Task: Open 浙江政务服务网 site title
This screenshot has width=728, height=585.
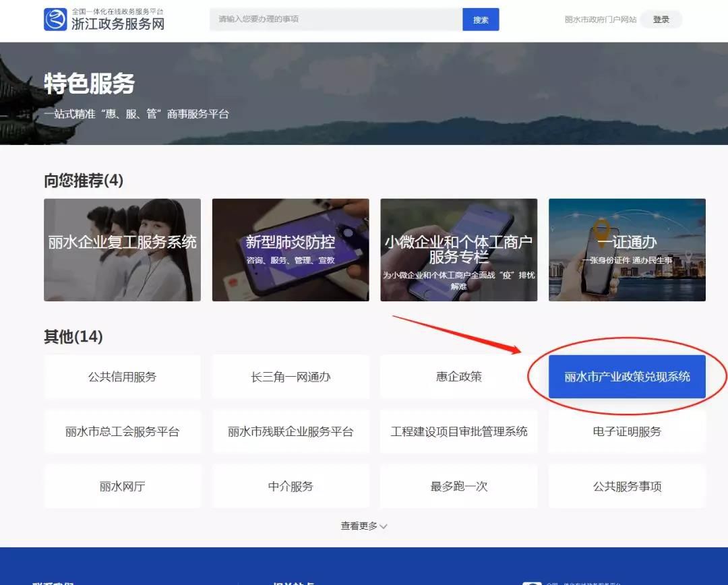Action: (x=118, y=24)
